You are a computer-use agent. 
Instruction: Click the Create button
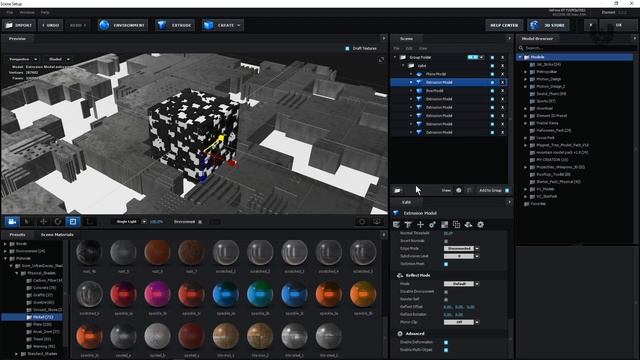(x=223, y=25)
